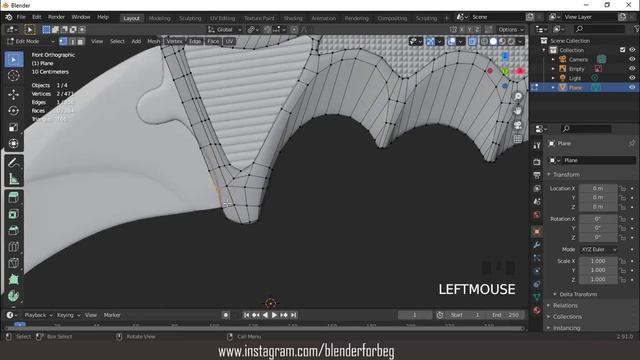The height and width of the screenshot is (360, 640).
Task: Open the Render menu
Action: tap(56, 17)
